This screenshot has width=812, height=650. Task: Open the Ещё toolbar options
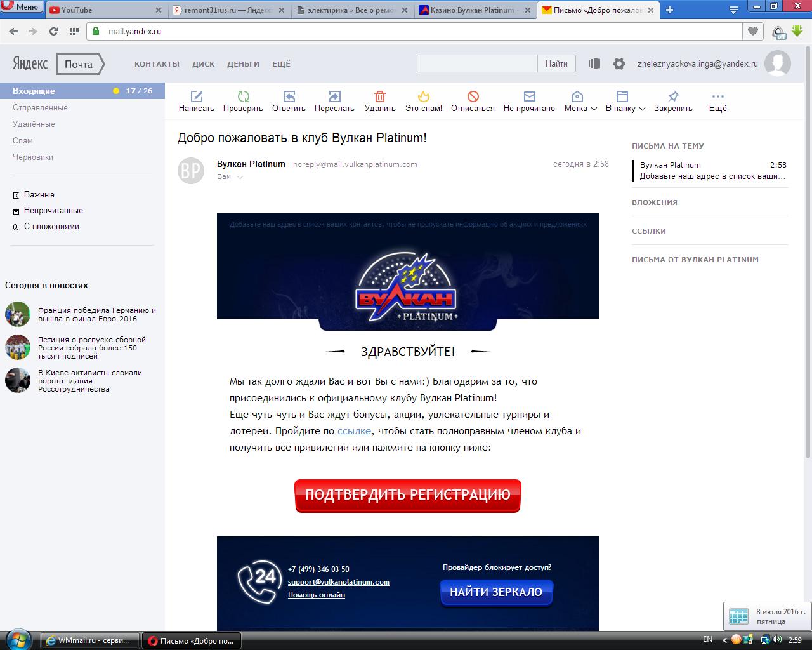click(717, 102)
